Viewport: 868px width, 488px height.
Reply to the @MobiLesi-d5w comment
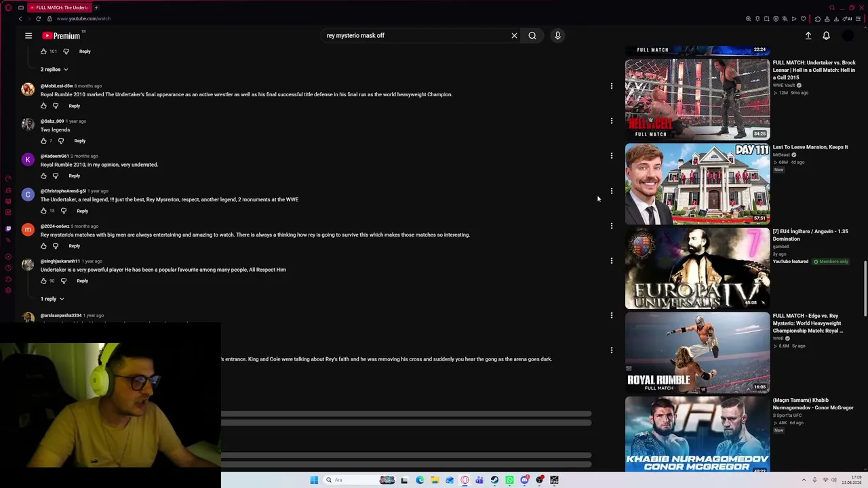tap(75, 106)
